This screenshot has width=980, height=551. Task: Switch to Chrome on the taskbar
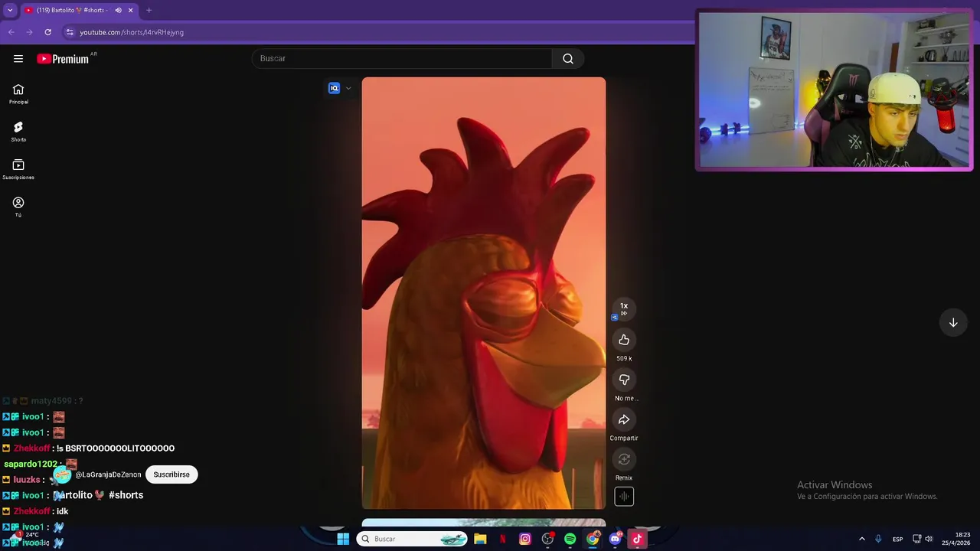pos(593,539)
